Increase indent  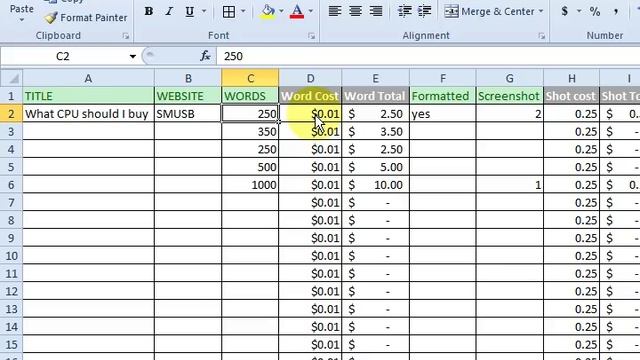pos(424,11)
